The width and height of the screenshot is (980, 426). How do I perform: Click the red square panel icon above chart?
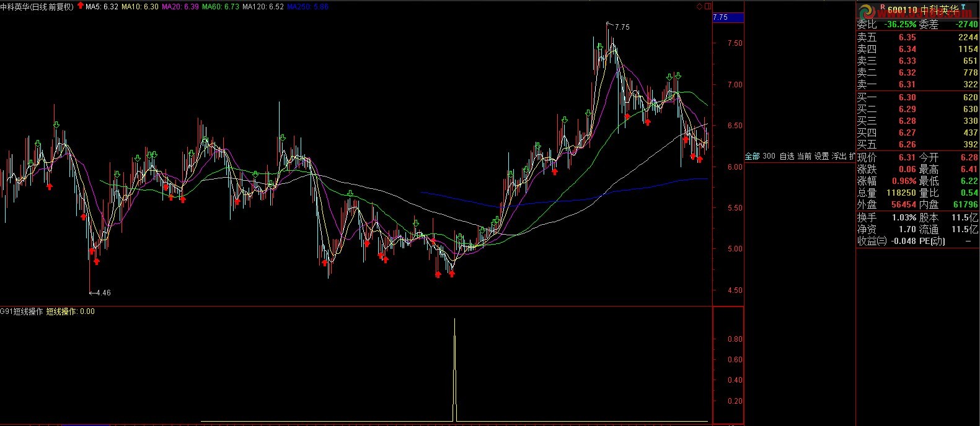coord(708,6)
